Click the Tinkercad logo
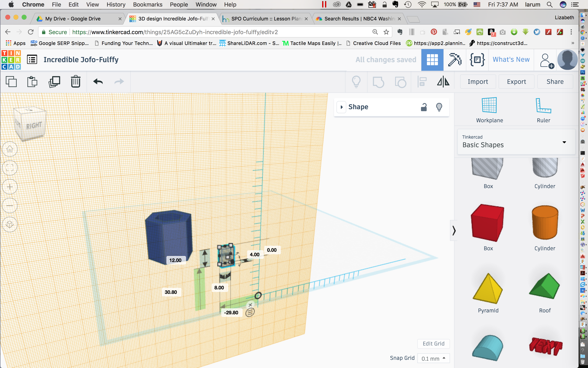The height and width of the screenshot is (368, 588). click(11, 60)
